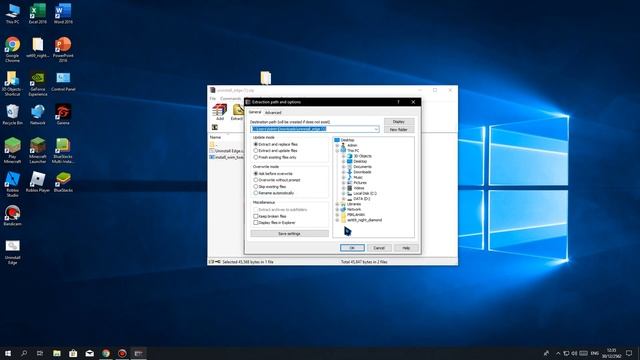Viewport: 640px width, 360px height.
Task: Switch to the General tab
Action: [x=255, y=112]
